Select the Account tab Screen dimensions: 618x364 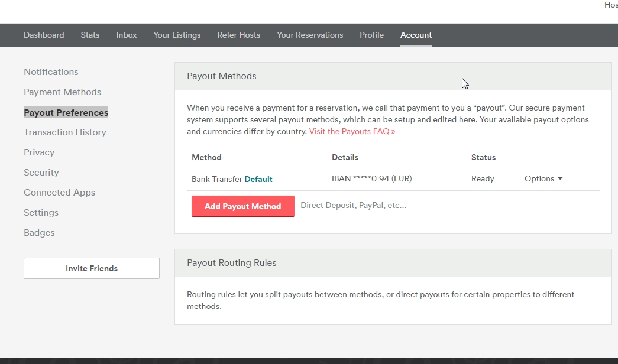416,35
